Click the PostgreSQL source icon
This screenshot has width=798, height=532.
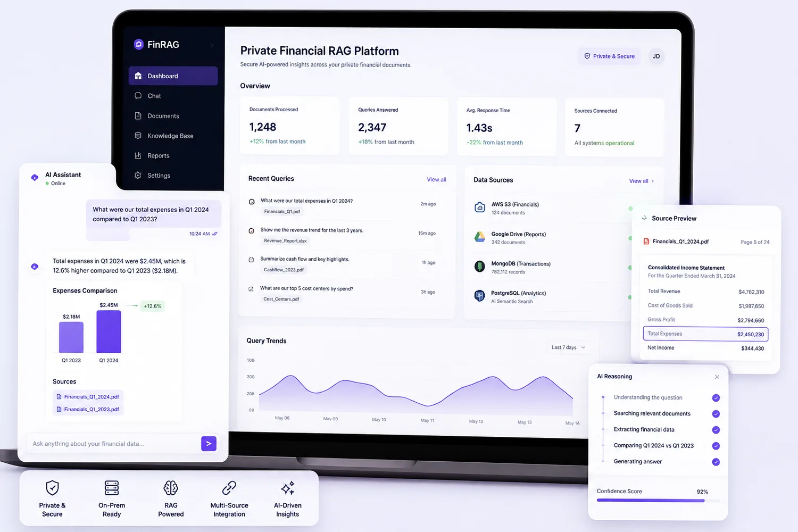[479, 296]
